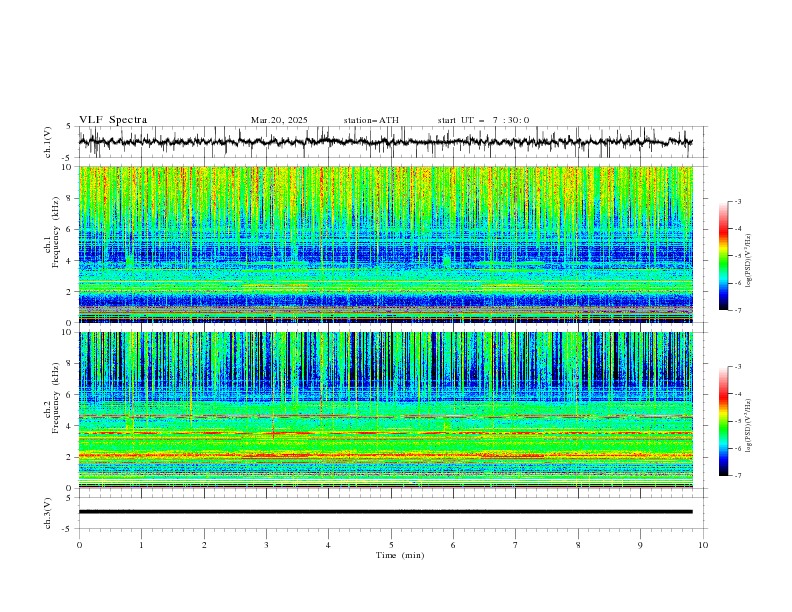Click time-axis tick label "3"

[266, 545]
